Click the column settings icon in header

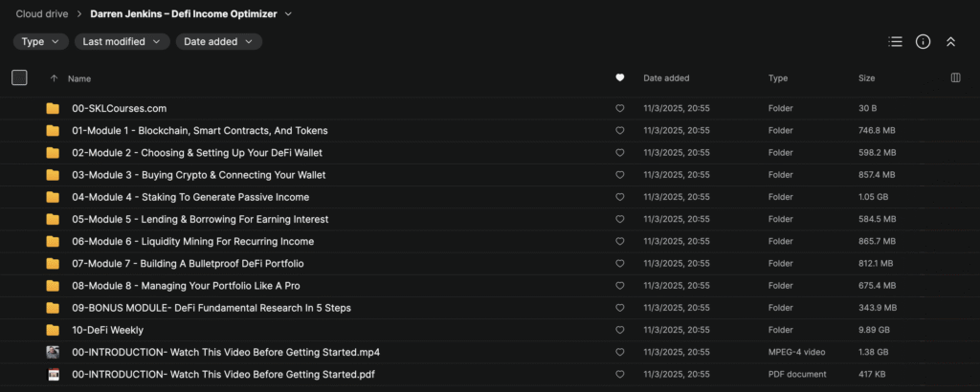point(955,78)
